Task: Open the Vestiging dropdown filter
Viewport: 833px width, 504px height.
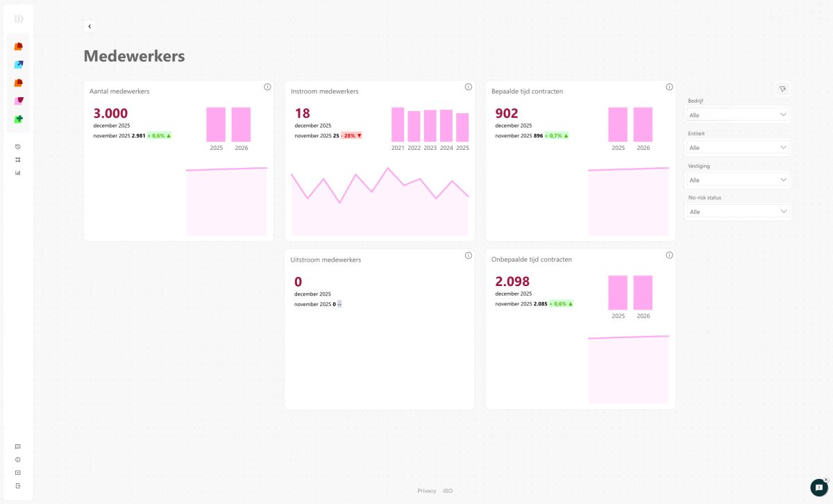Action: coord(737,180)
